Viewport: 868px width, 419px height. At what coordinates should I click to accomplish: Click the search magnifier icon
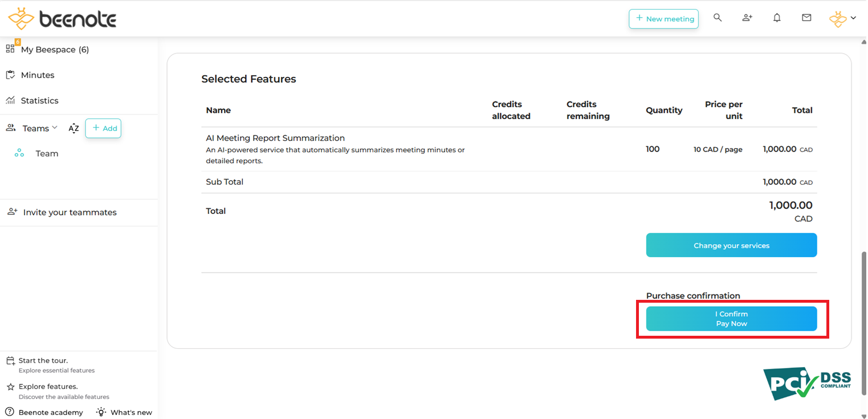[718, 18]
